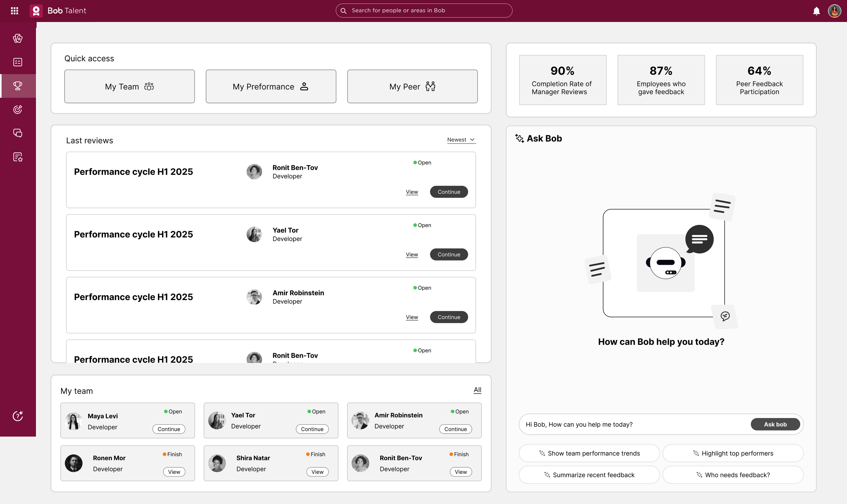
Task: View Yael Tor's performance cycle review
Action: 412,254
